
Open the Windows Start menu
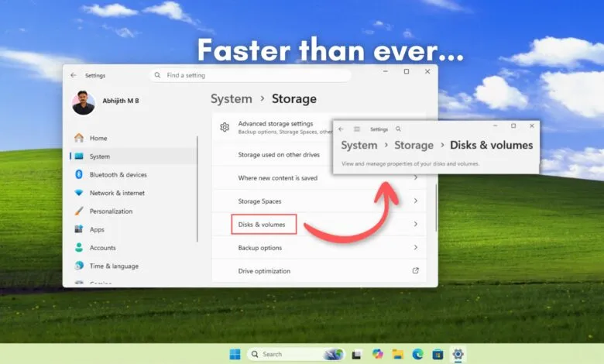pyautogui.click(x=235, y=354)
